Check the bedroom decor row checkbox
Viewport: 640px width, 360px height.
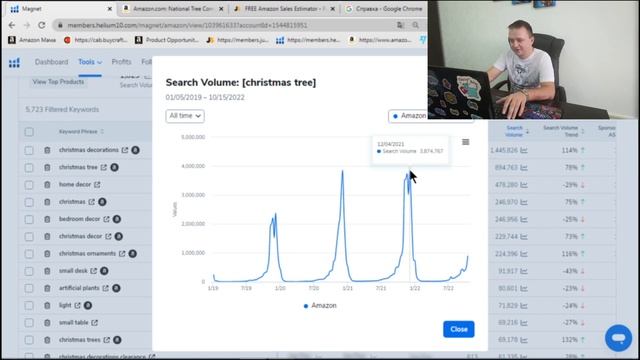click(x=29, y=220)
